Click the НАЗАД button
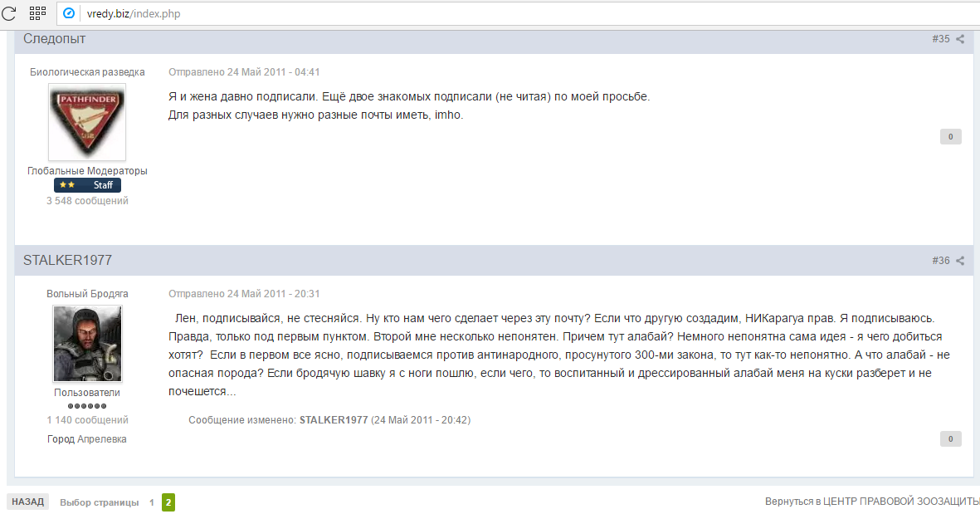This screenshot has height=514, width=980. coord(27,502)
